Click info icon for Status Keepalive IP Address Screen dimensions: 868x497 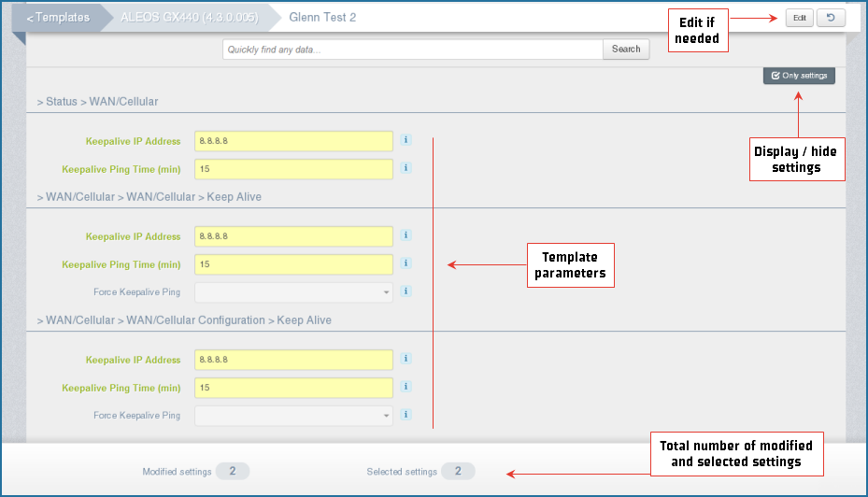(406, 140)
